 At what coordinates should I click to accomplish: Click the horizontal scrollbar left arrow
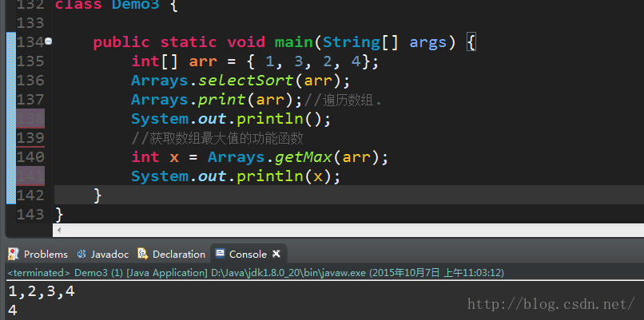60,230
